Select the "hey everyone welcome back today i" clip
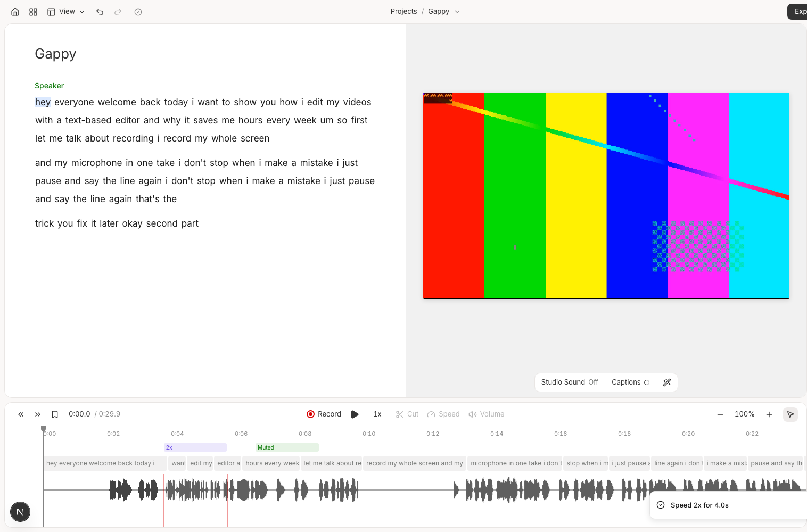This screenshot has height=532, width=807. [x=105, y=463]
